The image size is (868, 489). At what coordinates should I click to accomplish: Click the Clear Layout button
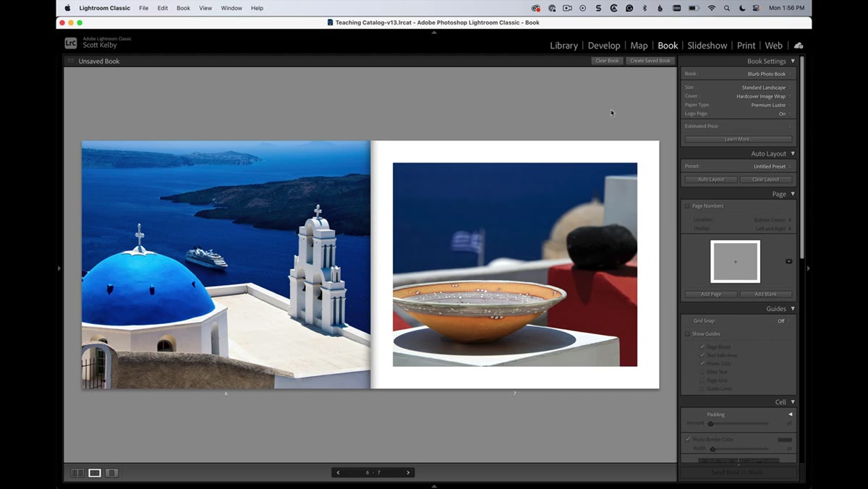tap(766, 179)
